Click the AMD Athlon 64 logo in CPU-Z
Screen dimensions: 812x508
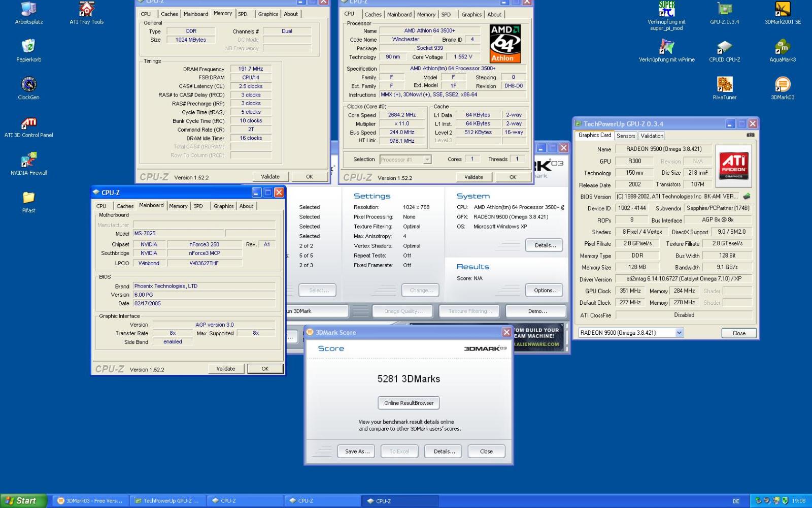[505, 44]
